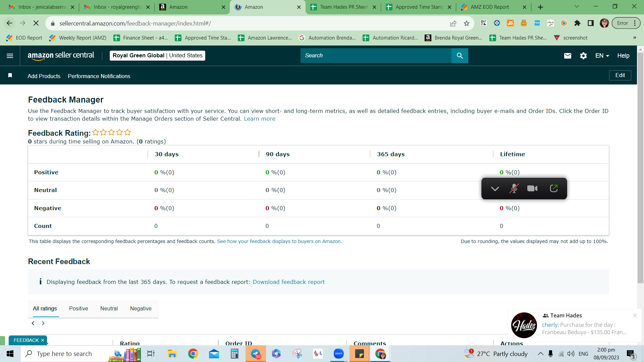Open the screenshot bookmark
Viewport: 644px width, 362px height.
coord(571,38)
